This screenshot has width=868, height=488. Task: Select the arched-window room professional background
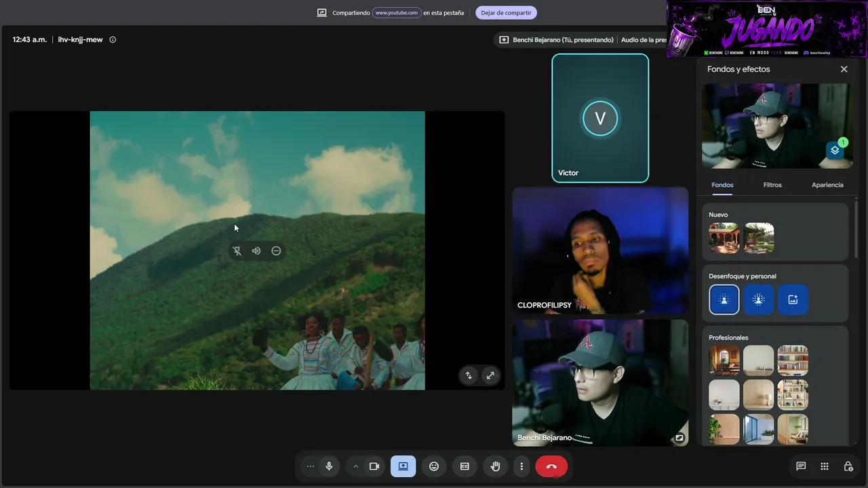point(724,361)
